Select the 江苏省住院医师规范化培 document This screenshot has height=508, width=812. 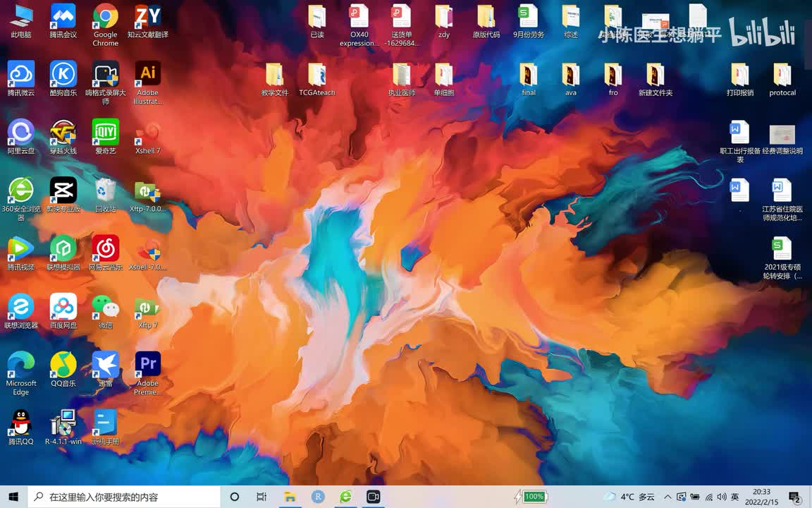[782, 199]
